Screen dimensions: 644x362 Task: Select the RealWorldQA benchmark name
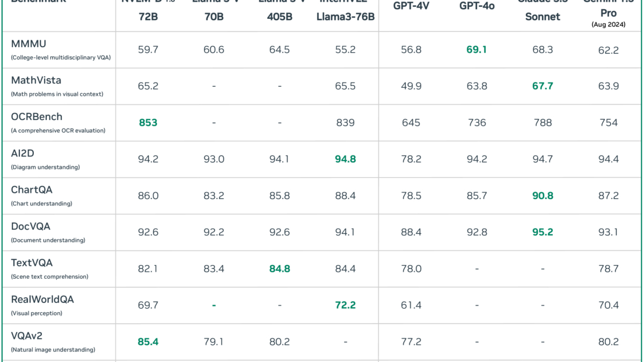coord(42,299)
